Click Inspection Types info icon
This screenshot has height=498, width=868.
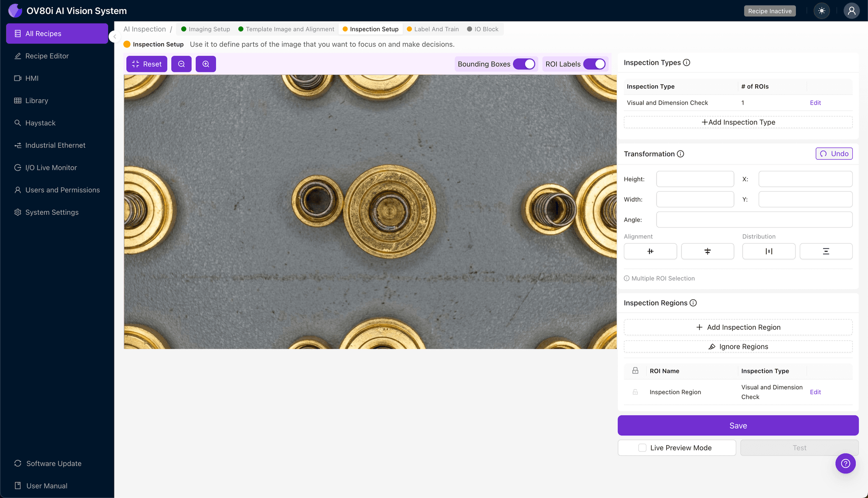coord(687,63)
